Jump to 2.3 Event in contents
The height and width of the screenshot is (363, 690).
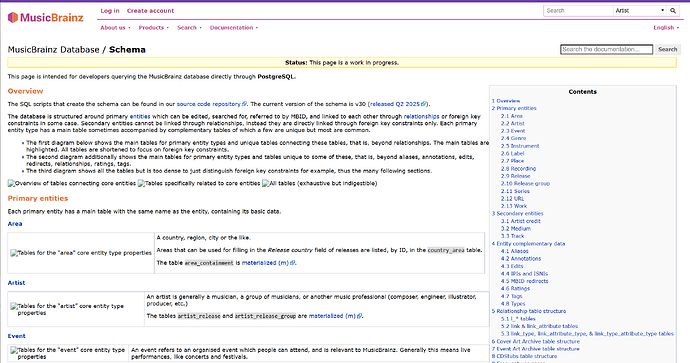tap(513, 131)
